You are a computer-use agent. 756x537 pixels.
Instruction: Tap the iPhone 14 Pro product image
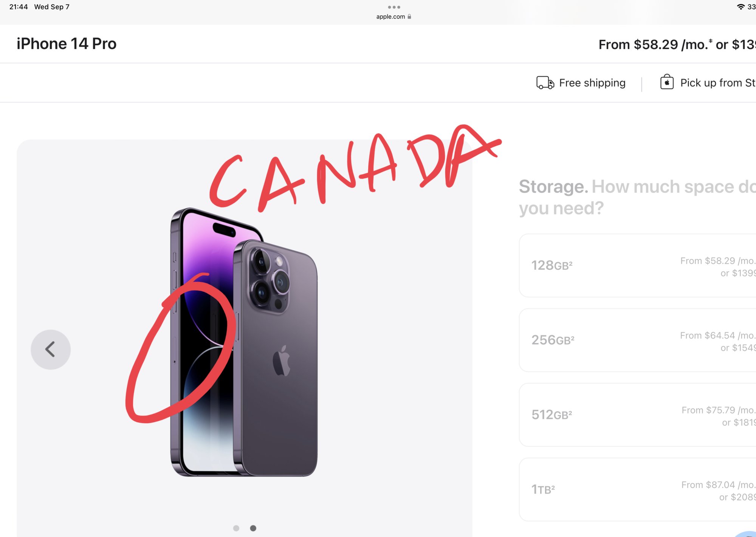[x=244, y=342]
